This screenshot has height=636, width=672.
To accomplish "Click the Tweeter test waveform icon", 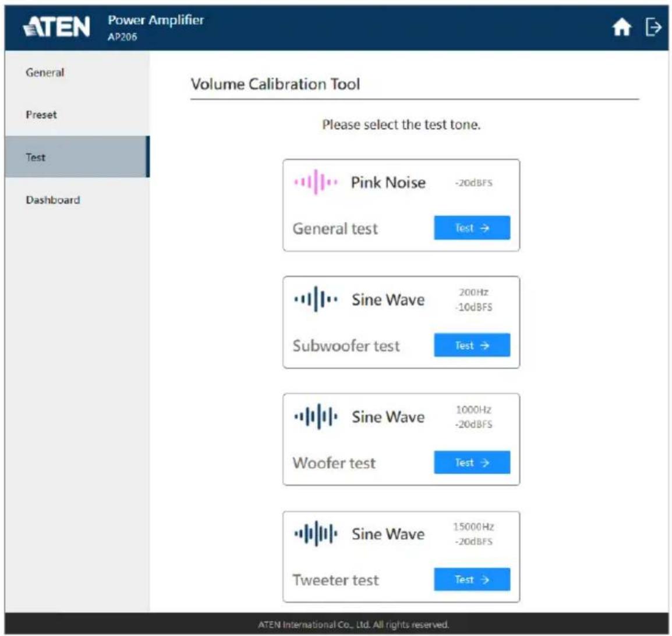I will (x=316, y=533).
